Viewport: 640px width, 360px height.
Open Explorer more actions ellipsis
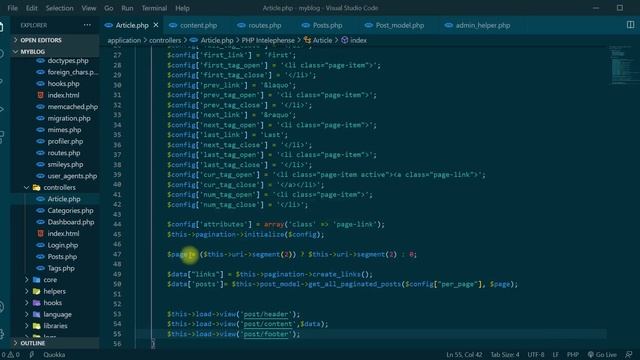87,25
